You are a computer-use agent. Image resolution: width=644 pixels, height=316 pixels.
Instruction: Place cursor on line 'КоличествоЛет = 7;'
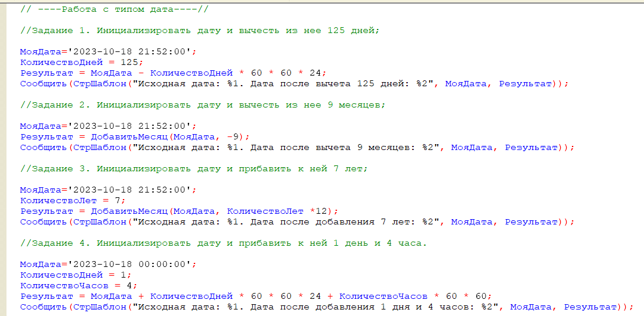pyautogui.click(x=73, y=201)
